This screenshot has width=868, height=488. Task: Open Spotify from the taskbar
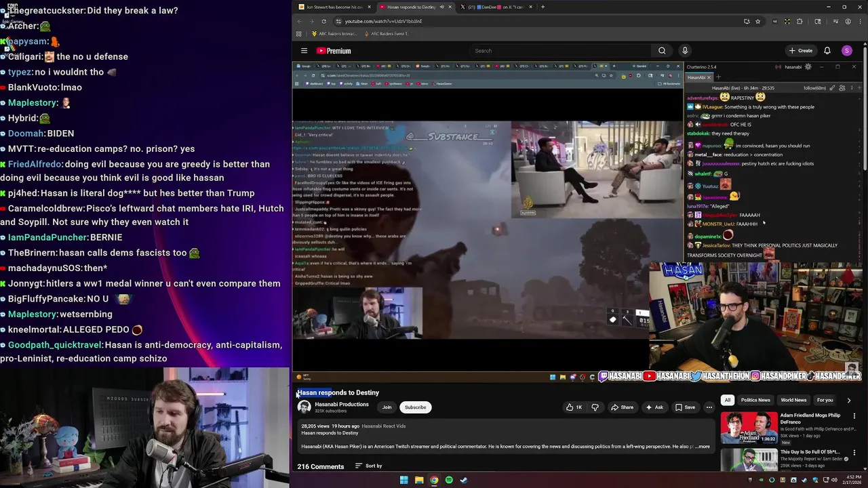[x=449, y=480]
